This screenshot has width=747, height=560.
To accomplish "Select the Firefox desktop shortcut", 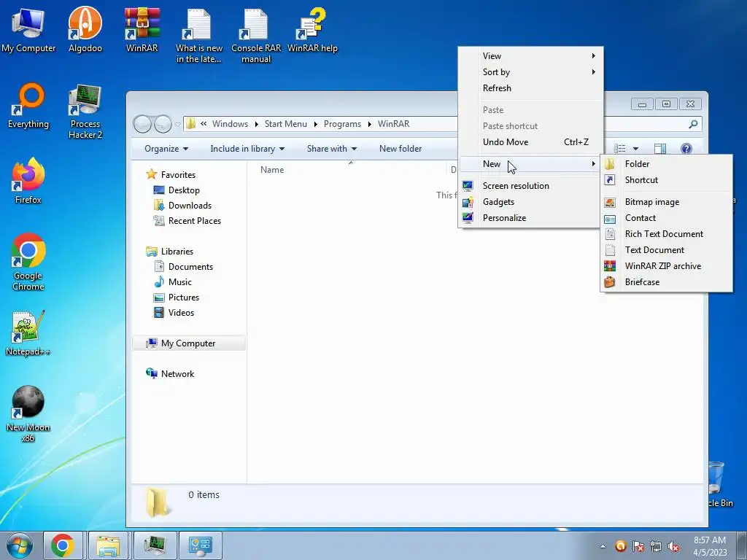I will click(x=28, y=182).
